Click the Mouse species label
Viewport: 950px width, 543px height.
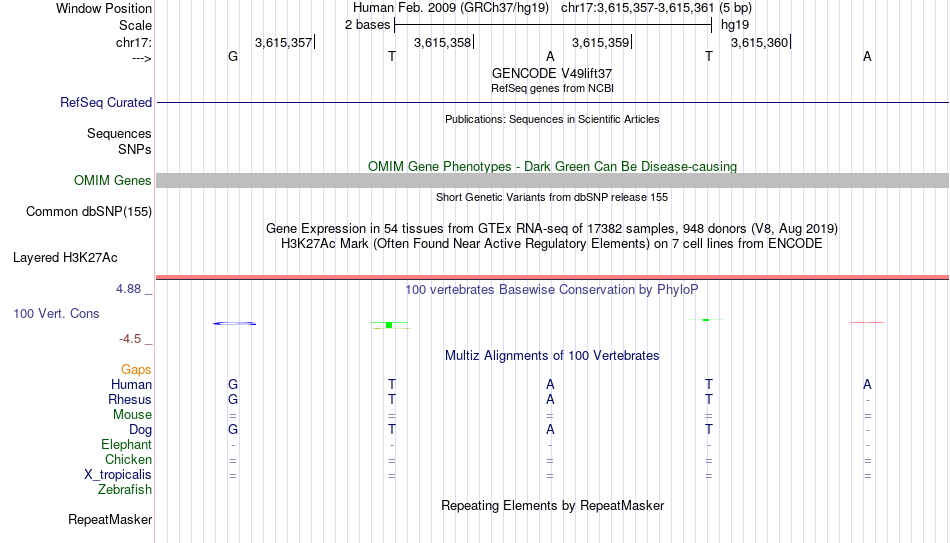click(x=132, y=415)
